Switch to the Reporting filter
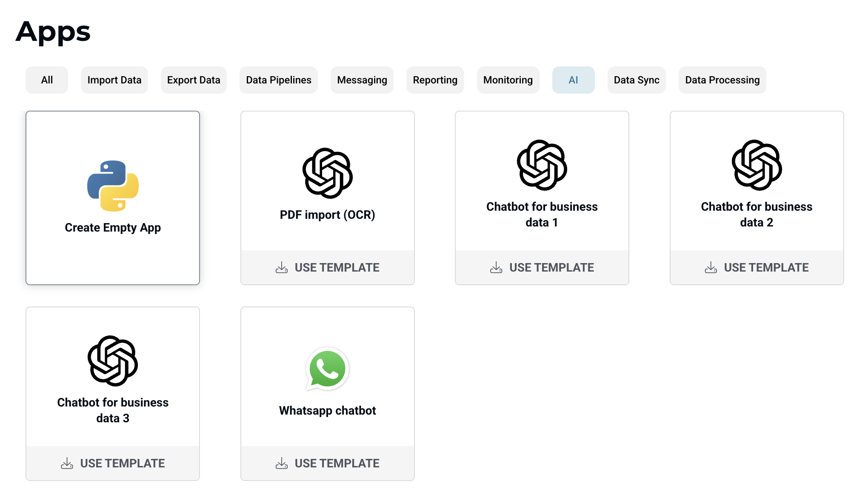 pyautogui.click(x=435, y=80)
